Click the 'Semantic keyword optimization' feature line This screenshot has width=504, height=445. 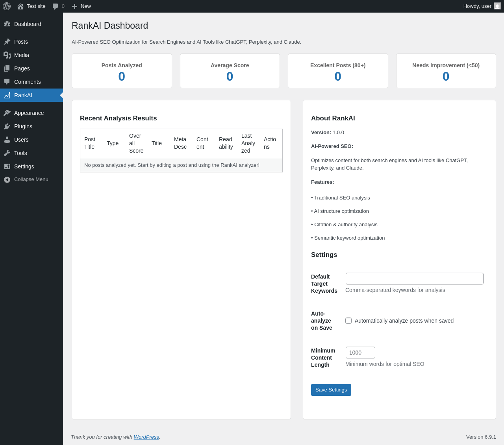coord(348,238)
